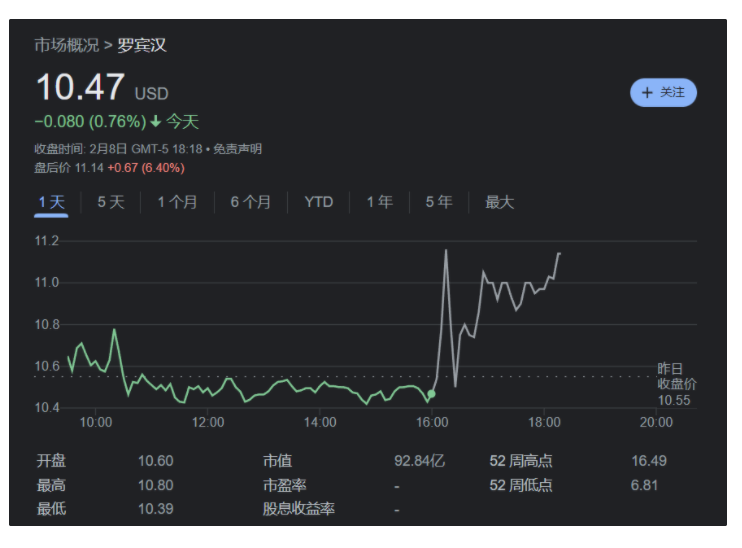The height and width of the screenshot is (548, 742).
Task: Select the 最大 maximum range tab
Action: [499, 202]
